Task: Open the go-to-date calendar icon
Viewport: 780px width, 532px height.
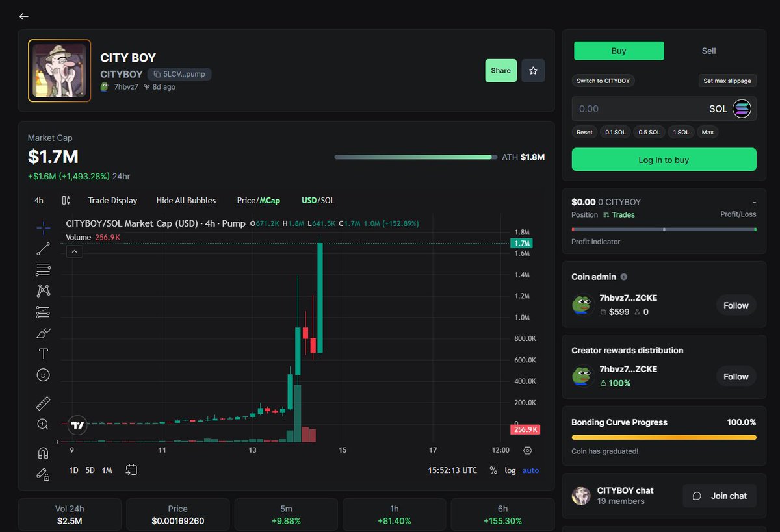Action: coord(131,470)
